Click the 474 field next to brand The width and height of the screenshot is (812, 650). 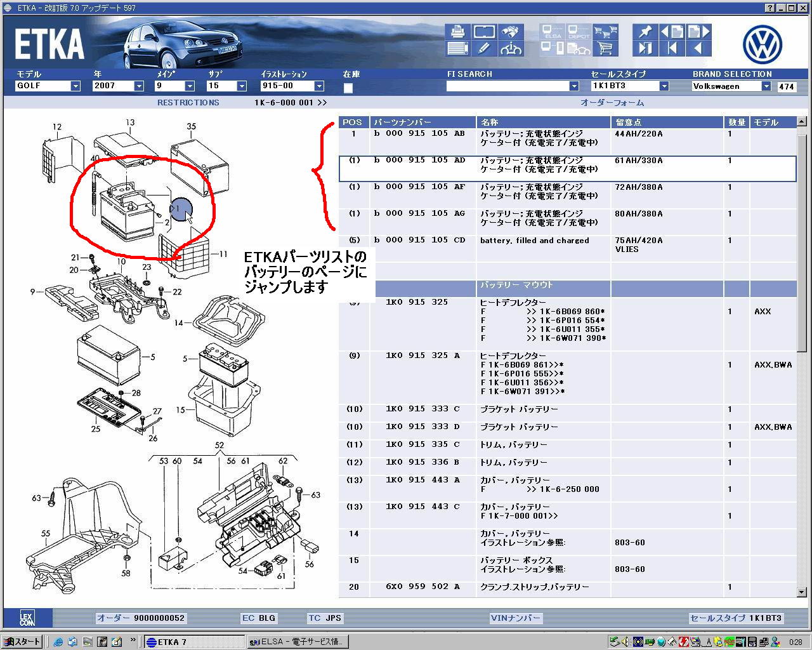(x=787, y=87)
